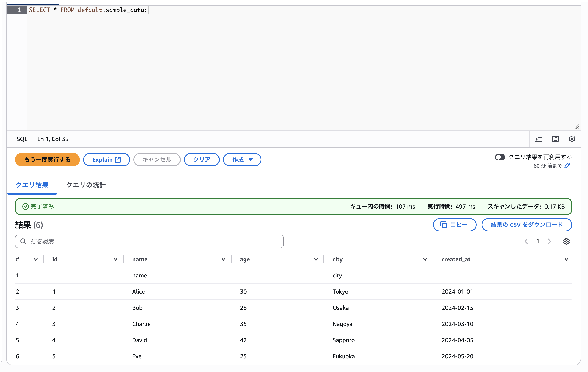Click the 完了済み status label
Viewport: 588px width, 372px height.
(42, 207)
